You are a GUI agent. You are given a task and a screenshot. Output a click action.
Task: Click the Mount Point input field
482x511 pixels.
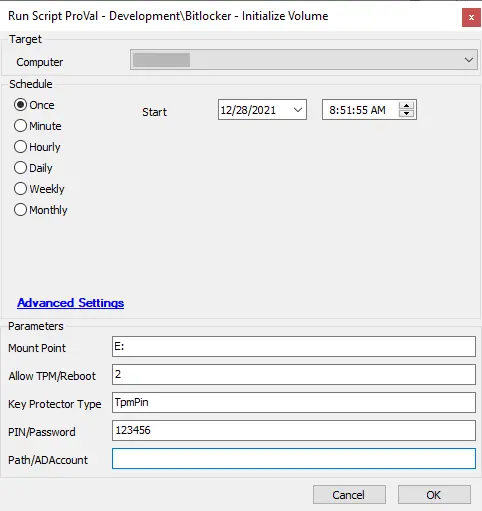(294, 346)
